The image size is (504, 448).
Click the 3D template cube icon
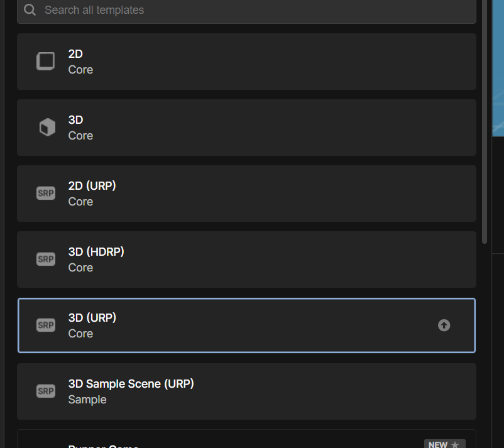click(47, 128)
